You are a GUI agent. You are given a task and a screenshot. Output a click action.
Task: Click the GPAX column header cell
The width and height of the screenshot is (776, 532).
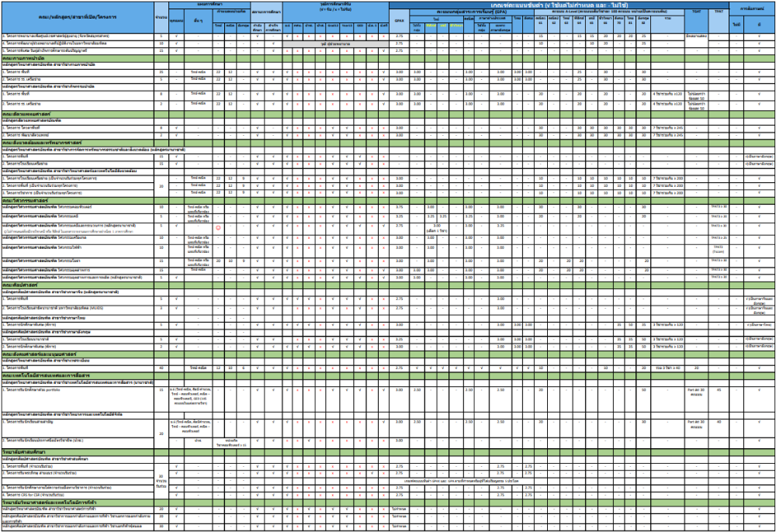pyautogui.click(x=400, y=20)
